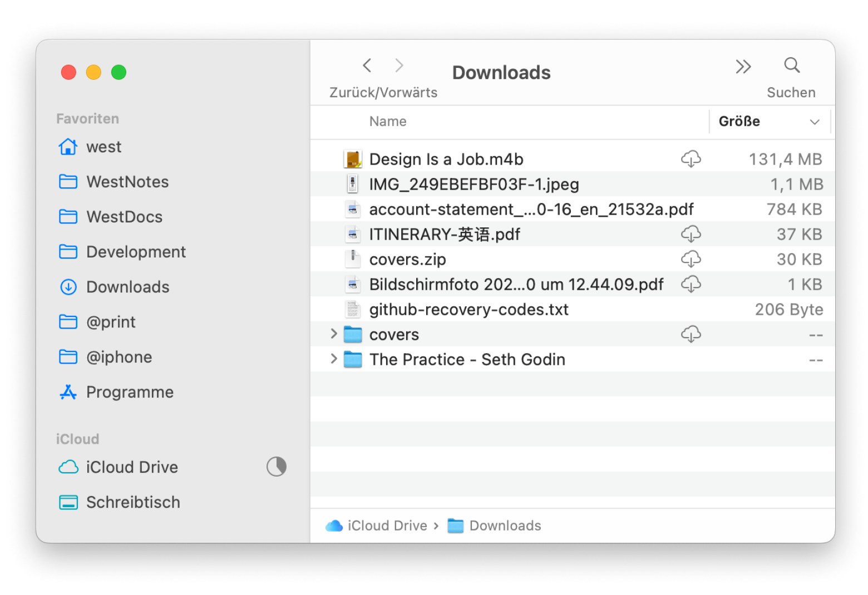Select github-recovery-codes.txt file name

(469, 309)
